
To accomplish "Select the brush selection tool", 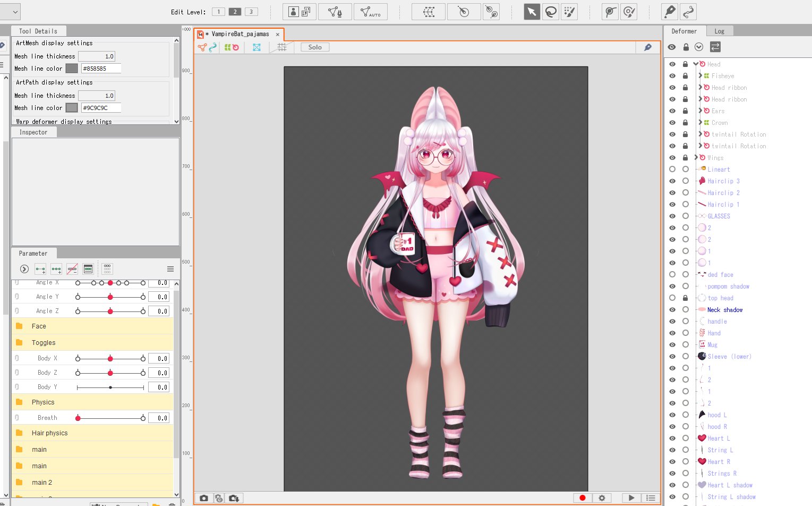I will coord(569,12).
